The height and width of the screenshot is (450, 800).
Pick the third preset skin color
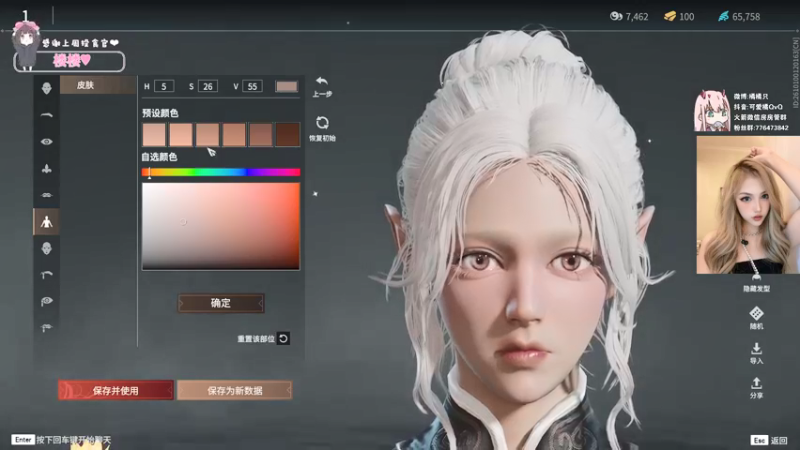tap(208, 134)
